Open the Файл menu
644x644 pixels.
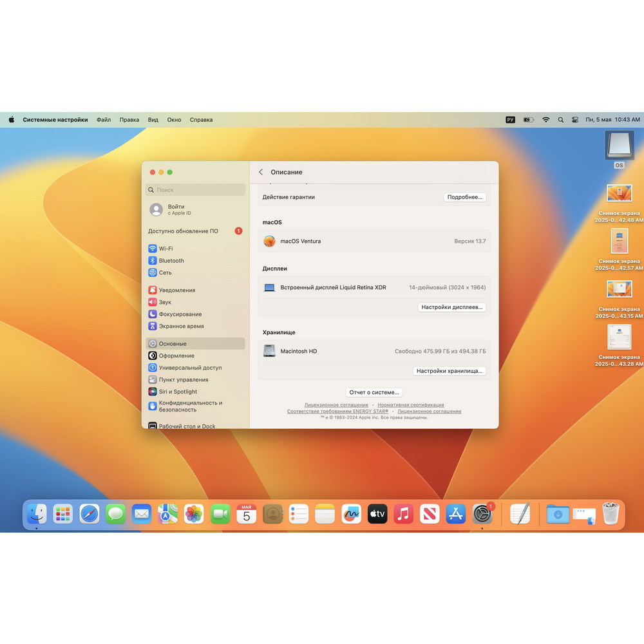(x=104, y=120)
